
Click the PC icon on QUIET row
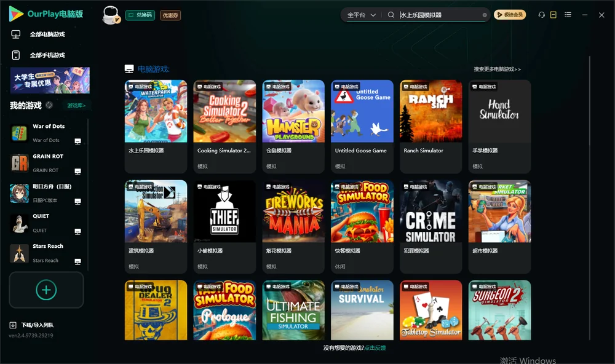(77, 231)
